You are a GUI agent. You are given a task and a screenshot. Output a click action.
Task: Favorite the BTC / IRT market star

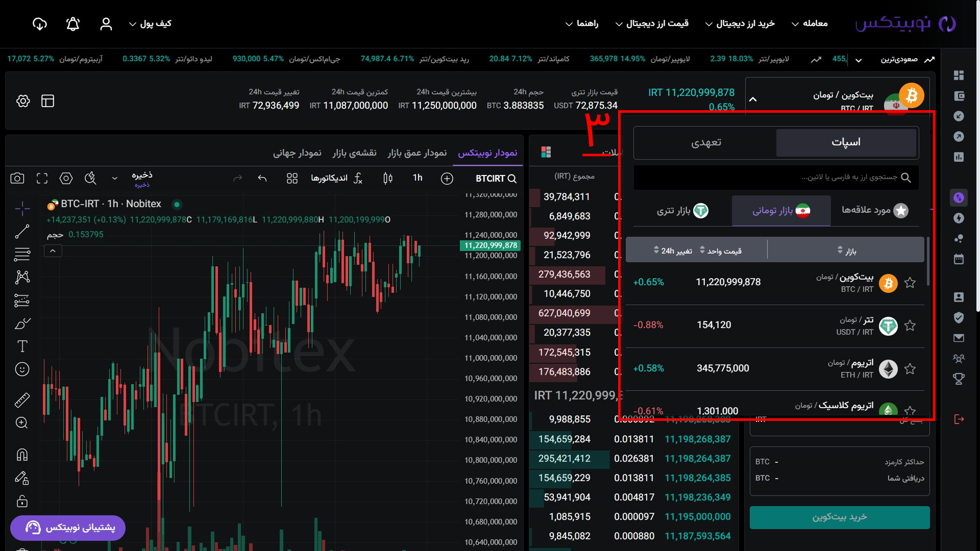(910, 283)
